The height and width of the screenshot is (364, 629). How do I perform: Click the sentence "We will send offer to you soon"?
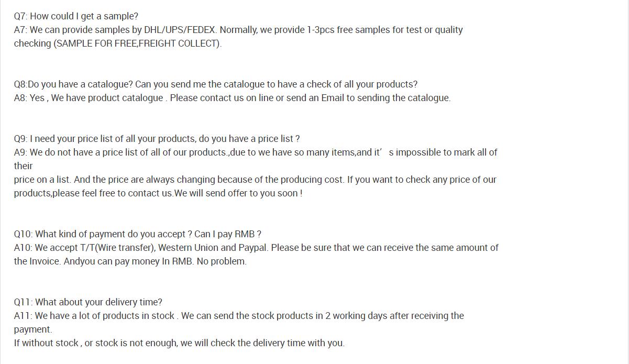pyautogui.click(x=238, y=193)
